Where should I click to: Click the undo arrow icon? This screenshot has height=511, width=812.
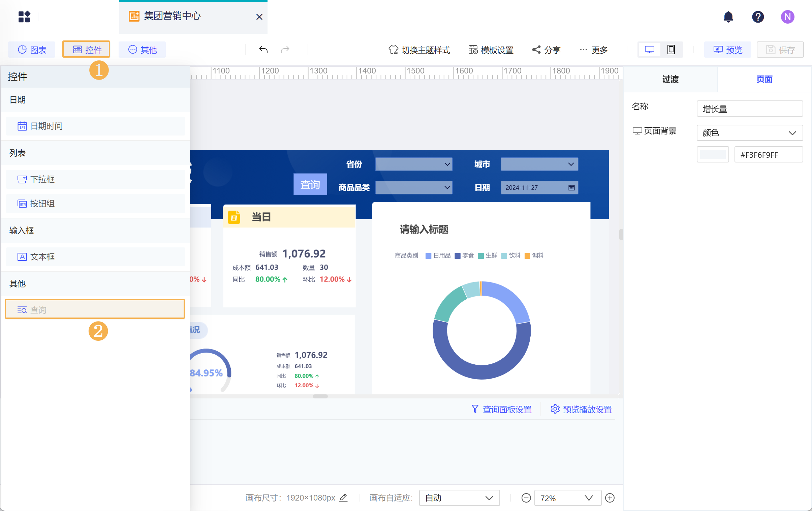pyautogui.click(x=263, y=50)
